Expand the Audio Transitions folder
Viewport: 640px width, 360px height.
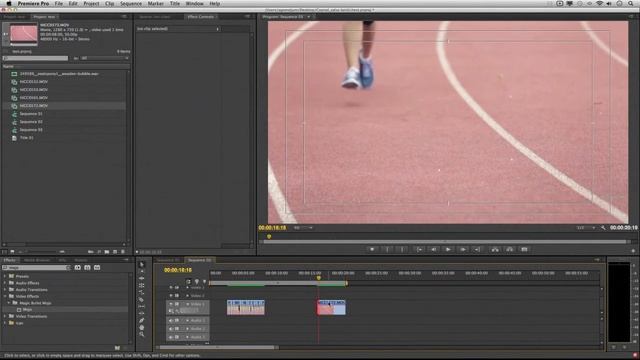(5, 289)
